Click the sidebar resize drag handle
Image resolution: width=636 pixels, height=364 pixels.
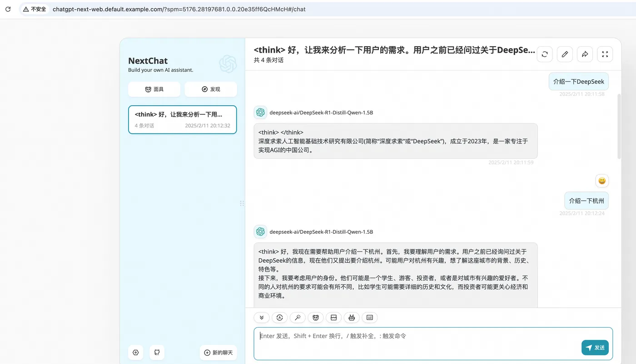point(242,203)
